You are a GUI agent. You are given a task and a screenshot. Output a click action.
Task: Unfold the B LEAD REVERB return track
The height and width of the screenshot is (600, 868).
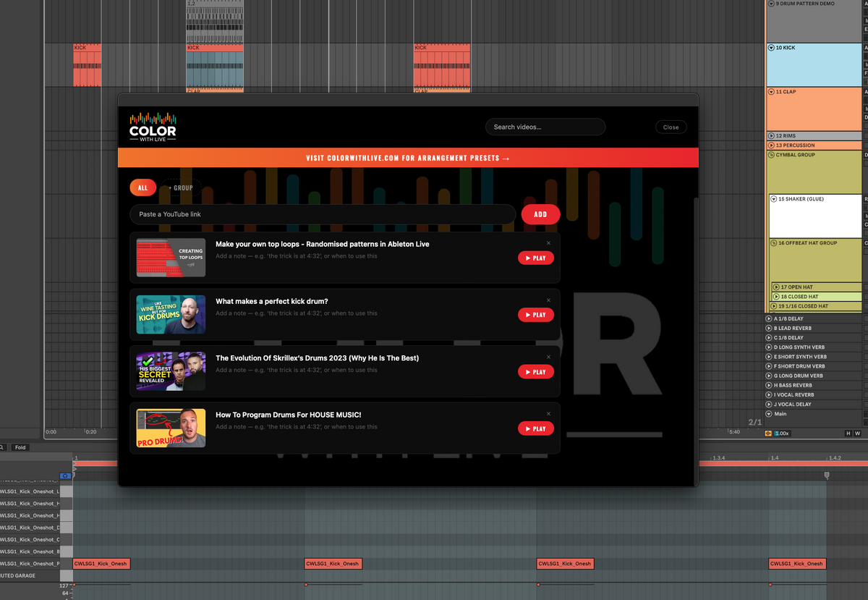[x=769, y=328]
